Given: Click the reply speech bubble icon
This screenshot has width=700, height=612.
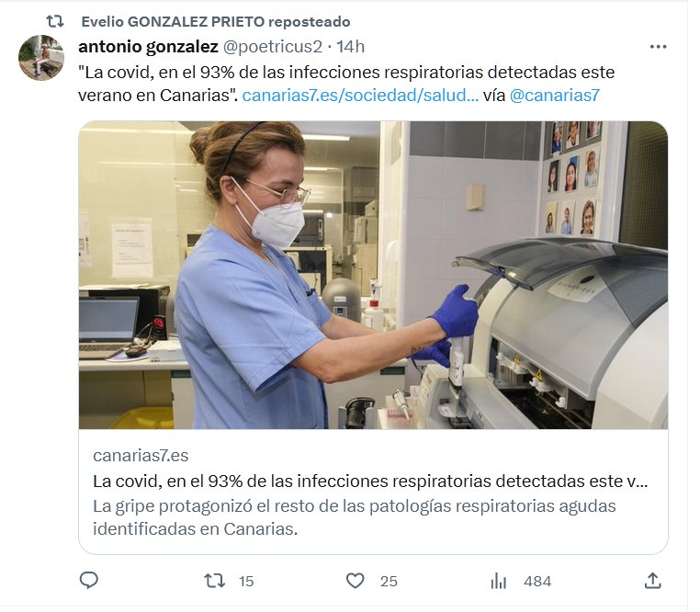Looking at the screenshot, I should (89, 580).
